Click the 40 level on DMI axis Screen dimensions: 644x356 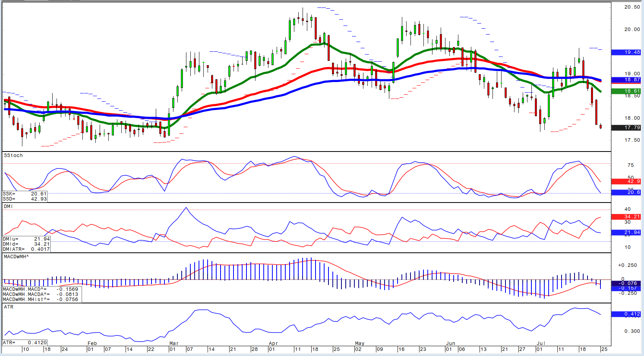[628, 209]
